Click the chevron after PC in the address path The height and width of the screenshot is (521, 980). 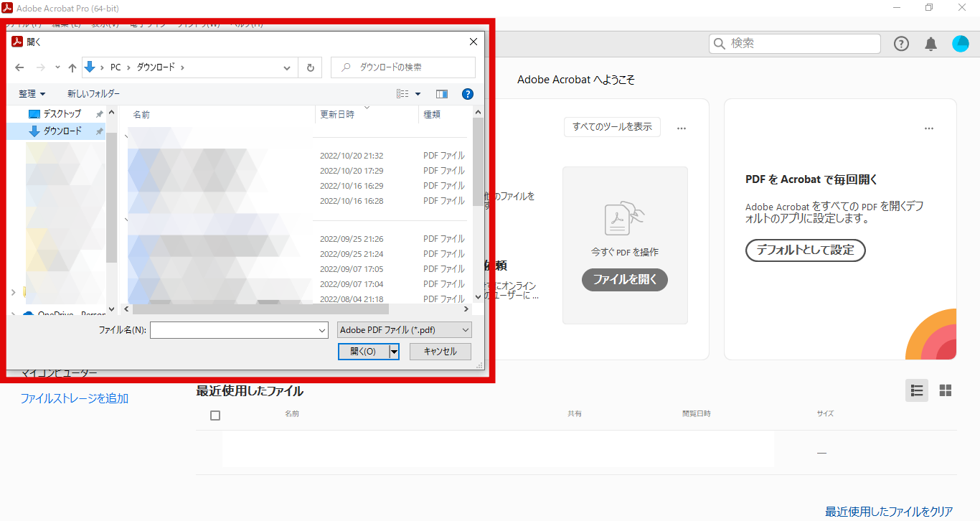click(129, 67)
